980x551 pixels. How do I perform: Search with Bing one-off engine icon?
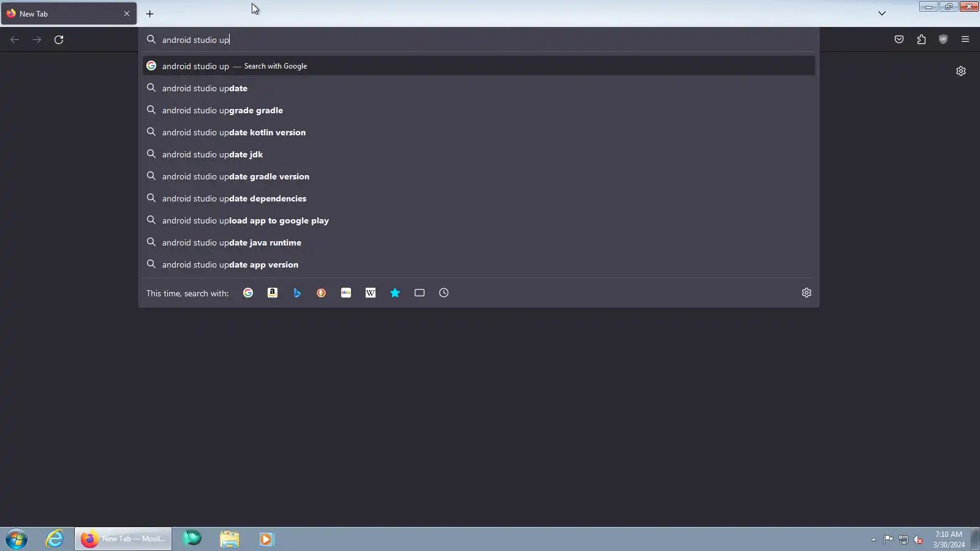click(x=297, y=293)
